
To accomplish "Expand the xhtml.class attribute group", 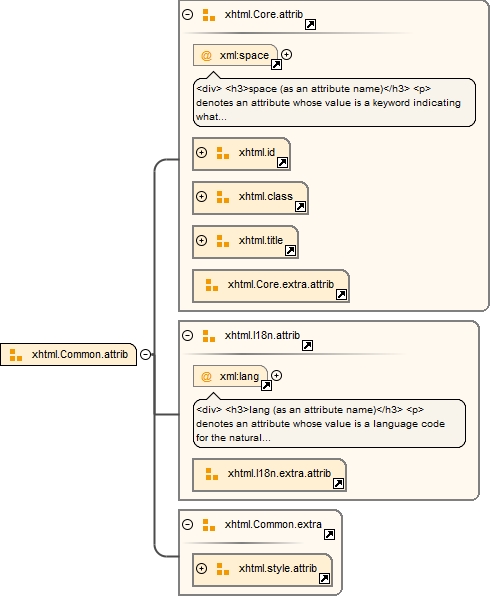I will 201,196.
